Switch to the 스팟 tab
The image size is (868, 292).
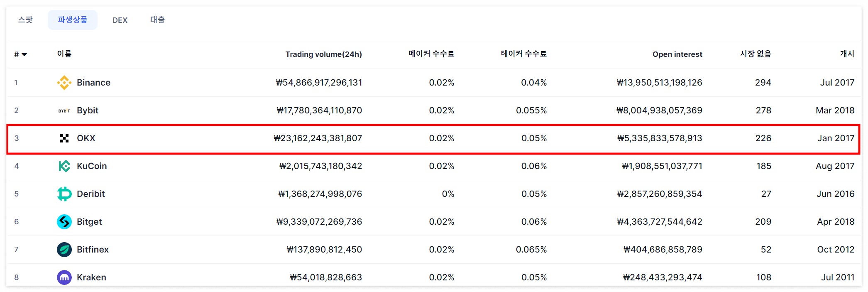[25, 20]
